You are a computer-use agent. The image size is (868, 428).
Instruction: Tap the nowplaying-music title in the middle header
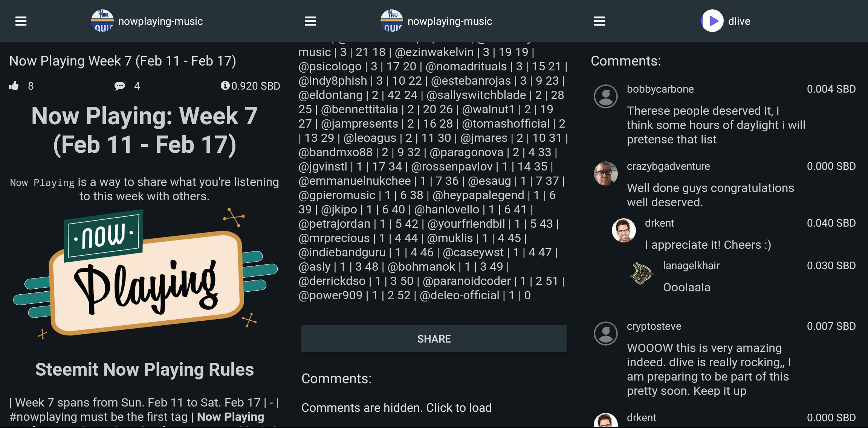[x=449, y=21]
